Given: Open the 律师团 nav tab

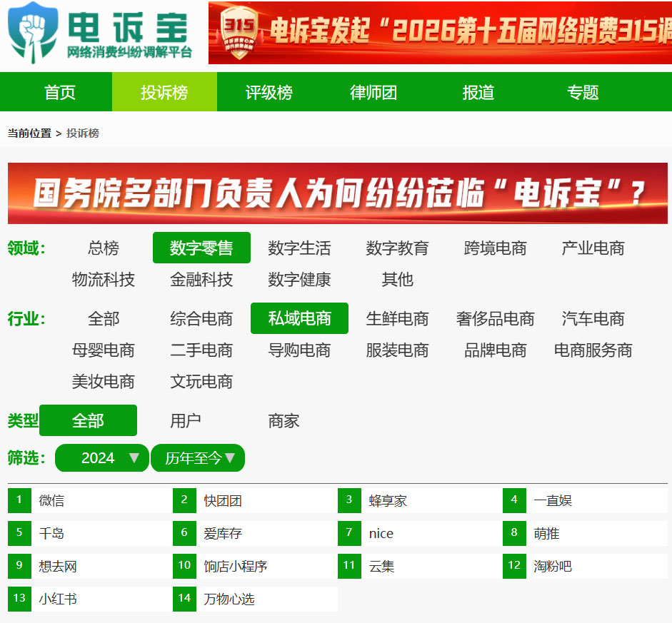Looking at the screenshot, I should (x=373, y=92).
